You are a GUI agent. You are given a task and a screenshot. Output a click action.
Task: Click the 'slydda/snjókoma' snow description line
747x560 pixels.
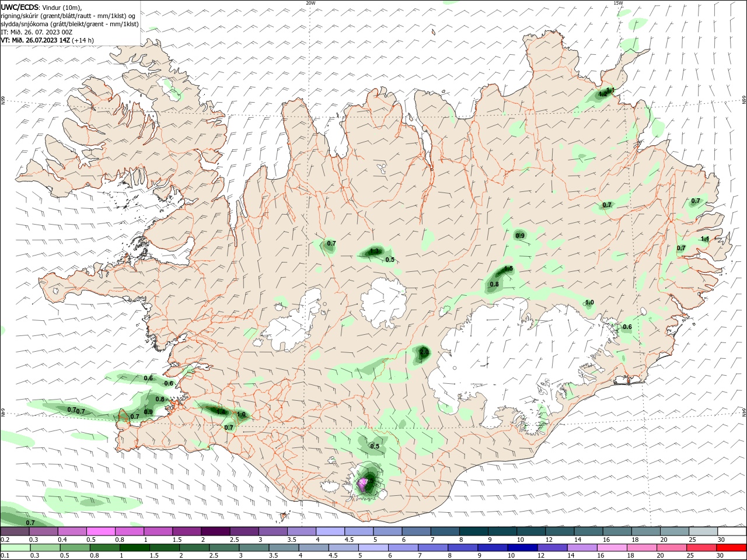click(70, 24)
